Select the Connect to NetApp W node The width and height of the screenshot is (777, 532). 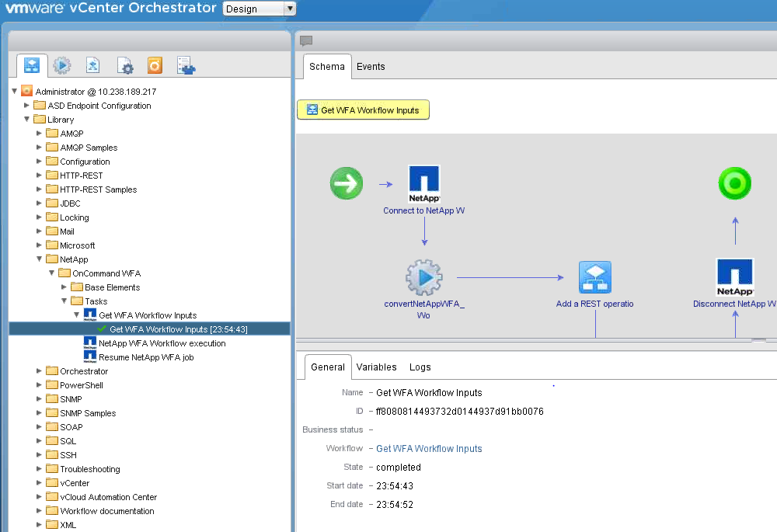click(x=423, y=184)
